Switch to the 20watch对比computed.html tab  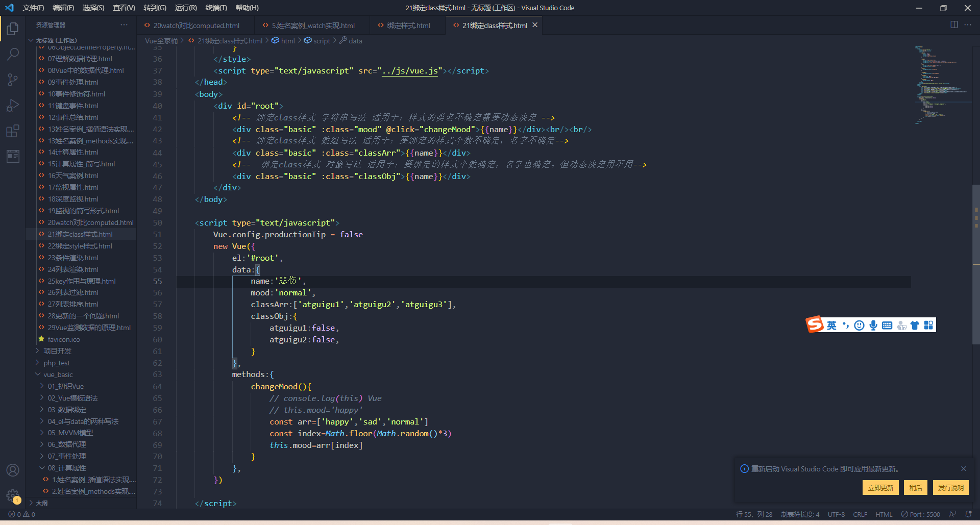click(x=194, y=25)
